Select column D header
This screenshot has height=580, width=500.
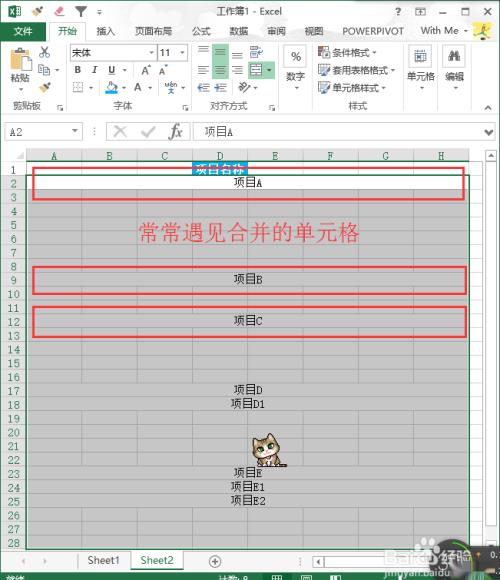220,156
